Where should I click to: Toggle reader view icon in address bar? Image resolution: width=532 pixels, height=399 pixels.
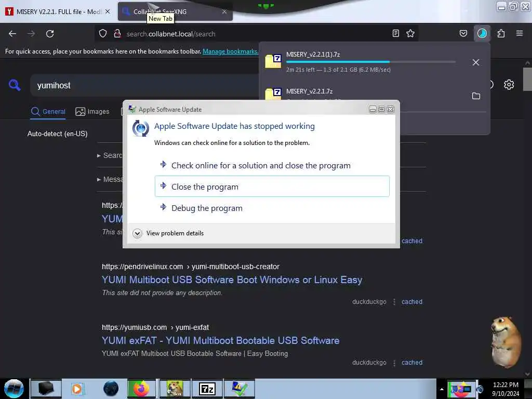coord(395,33)
